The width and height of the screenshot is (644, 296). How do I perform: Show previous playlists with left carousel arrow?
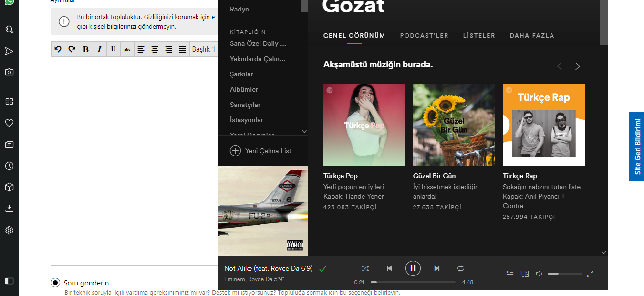tap(560, 66)
